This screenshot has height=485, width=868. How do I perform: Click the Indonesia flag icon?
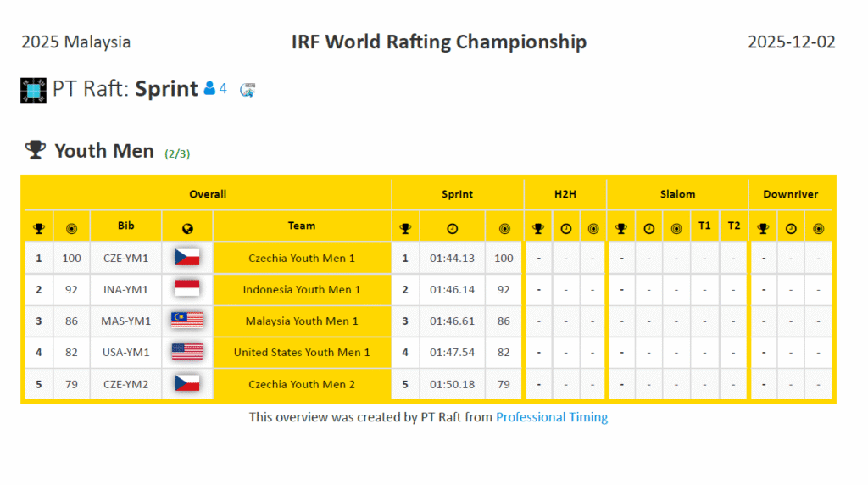[x=187, y=289]
